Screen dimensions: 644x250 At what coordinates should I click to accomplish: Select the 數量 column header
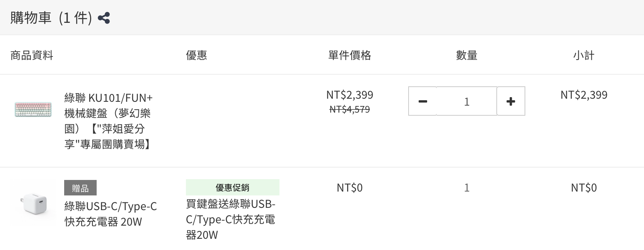point(466,55)
